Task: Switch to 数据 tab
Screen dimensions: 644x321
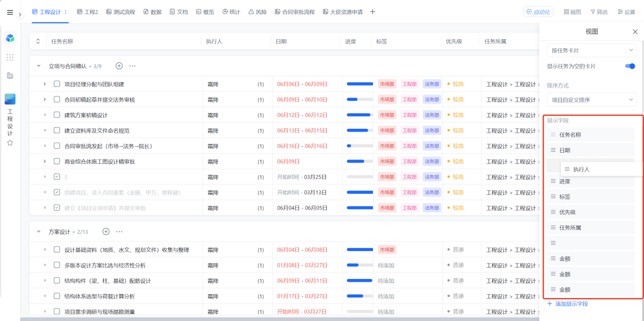Action: [x=152, y=12]
